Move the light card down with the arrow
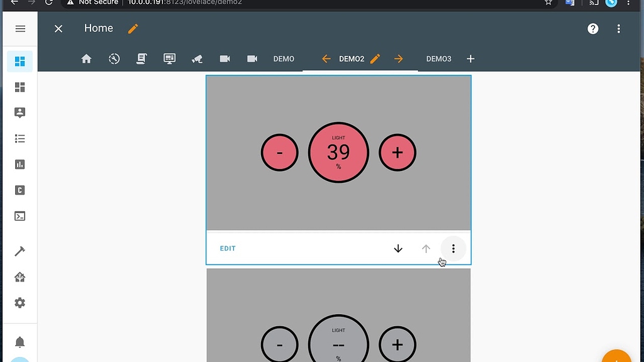The image size is (644, 362). point(397,248)
